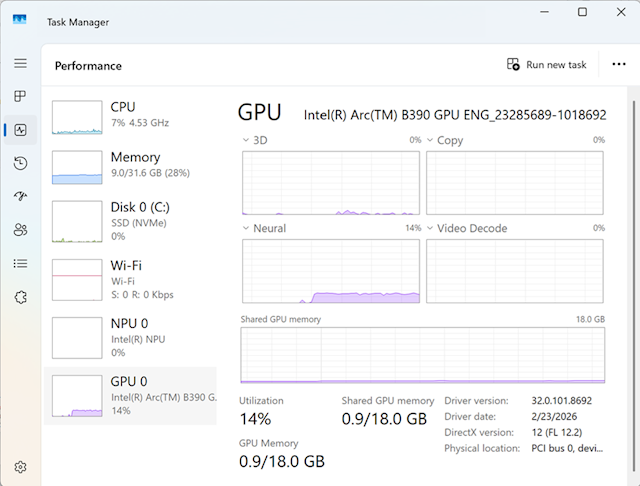
Task: Click the Copy engine graph
Action: click(515, 183)
